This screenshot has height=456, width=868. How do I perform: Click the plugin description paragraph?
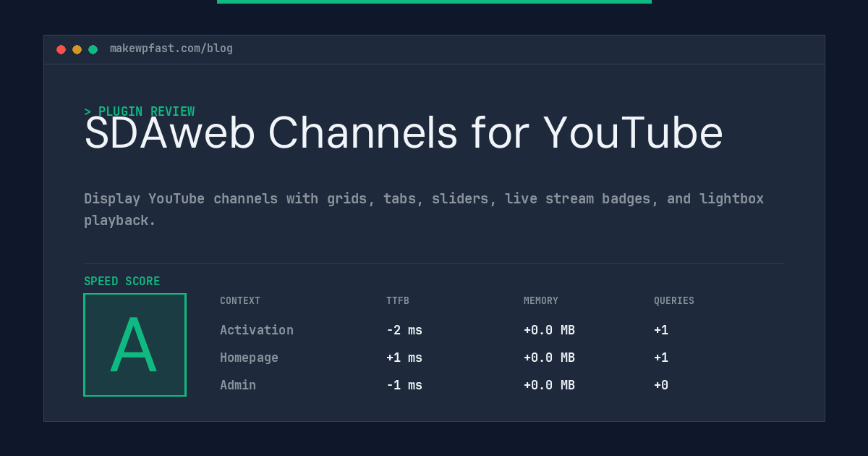pyautogui.click(x=424, y=209)
